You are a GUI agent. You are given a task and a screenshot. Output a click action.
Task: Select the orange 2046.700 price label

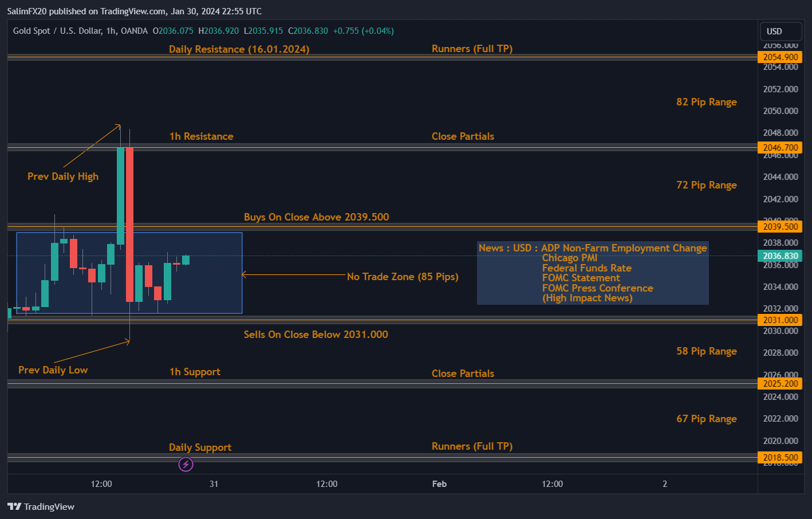(780, 147)
